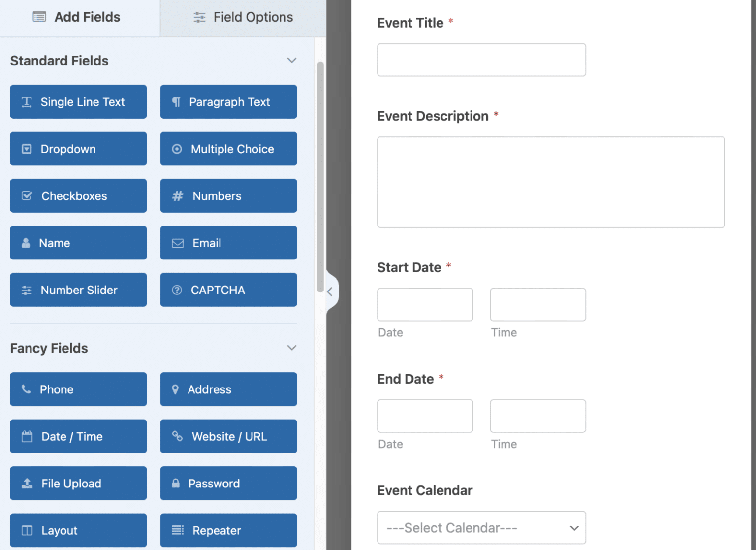Insert a File Upload field
This screenshot has width=756, height=550.
click(78, 483)
